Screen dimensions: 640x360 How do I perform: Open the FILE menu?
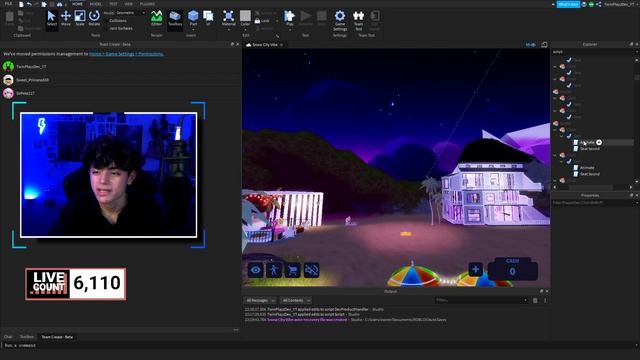point(8,4)
